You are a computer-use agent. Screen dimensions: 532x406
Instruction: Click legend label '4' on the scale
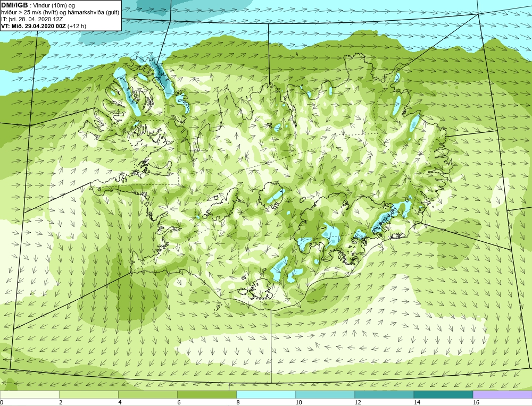(120, 402)
